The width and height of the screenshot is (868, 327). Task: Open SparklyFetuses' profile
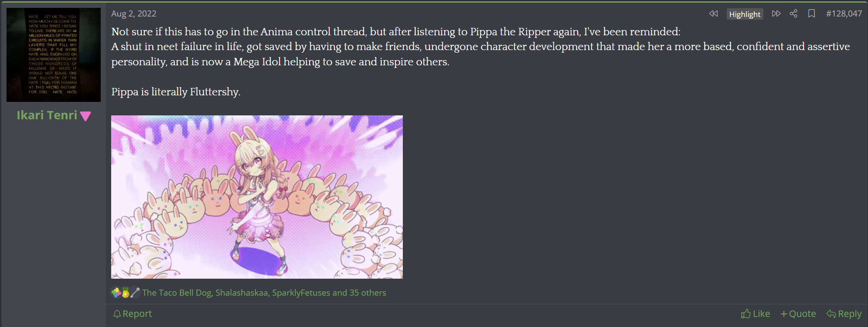[301, 293]
